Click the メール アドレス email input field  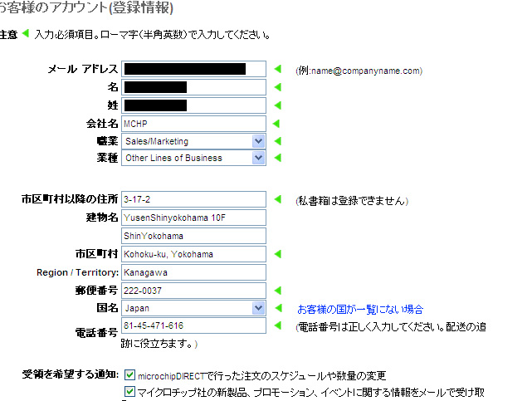click(x=193, y=69)
